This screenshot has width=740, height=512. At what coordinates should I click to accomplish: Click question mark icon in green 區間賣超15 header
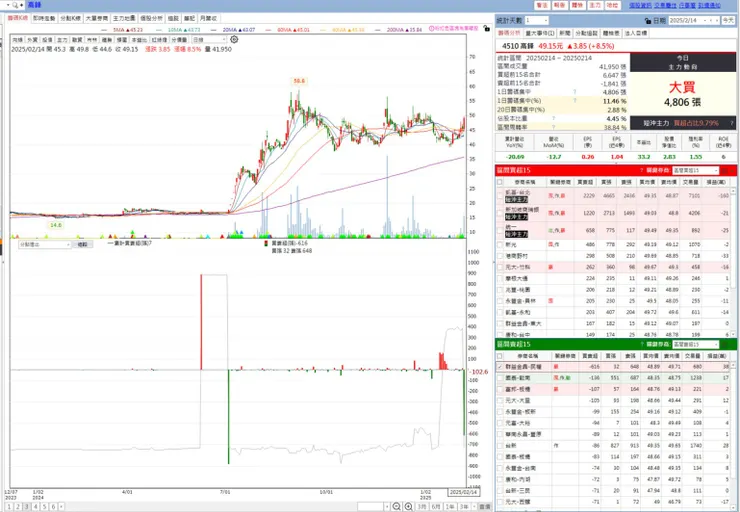coord(641,344)
